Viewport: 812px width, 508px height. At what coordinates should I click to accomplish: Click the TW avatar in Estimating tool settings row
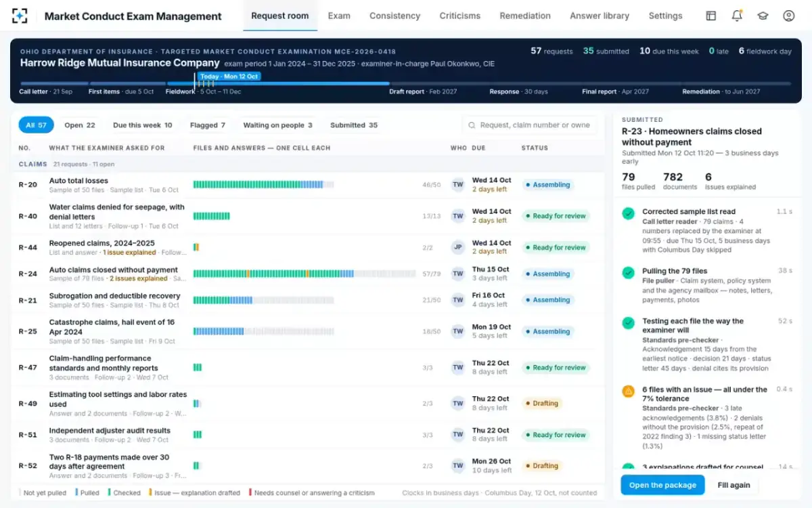458,403
